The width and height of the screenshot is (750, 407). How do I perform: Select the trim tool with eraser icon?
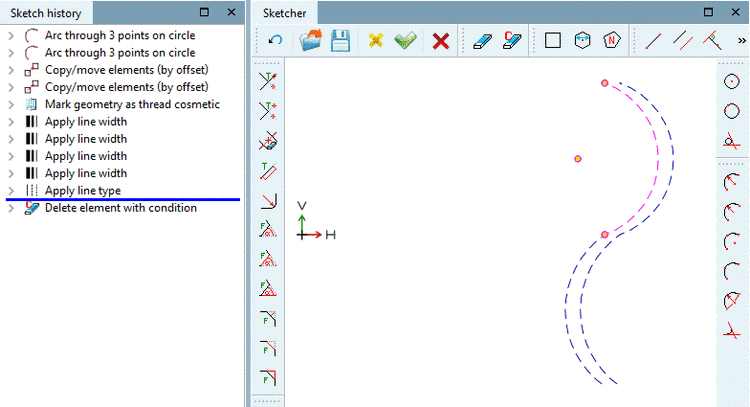[268, 141]
